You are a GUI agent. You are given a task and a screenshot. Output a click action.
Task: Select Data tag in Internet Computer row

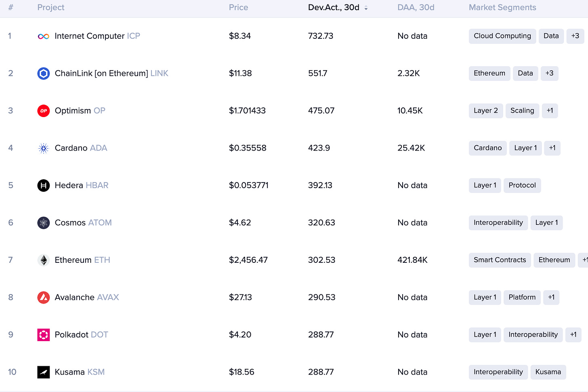click(551, 36)
